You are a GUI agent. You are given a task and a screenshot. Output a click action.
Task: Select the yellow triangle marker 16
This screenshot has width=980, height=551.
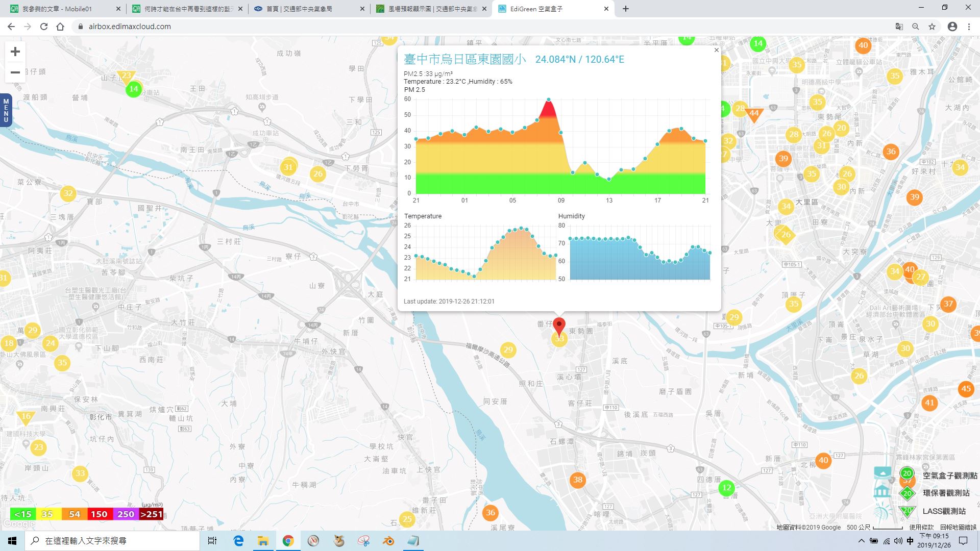click(x=26, y=417)
